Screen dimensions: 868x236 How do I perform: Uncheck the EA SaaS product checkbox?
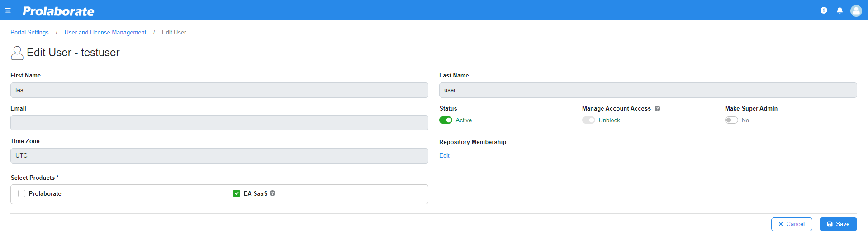point(237,193)
